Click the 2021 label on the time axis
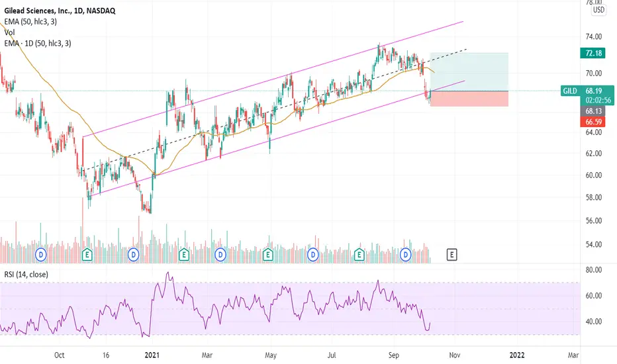617x364 pixels. coord(152,355)
